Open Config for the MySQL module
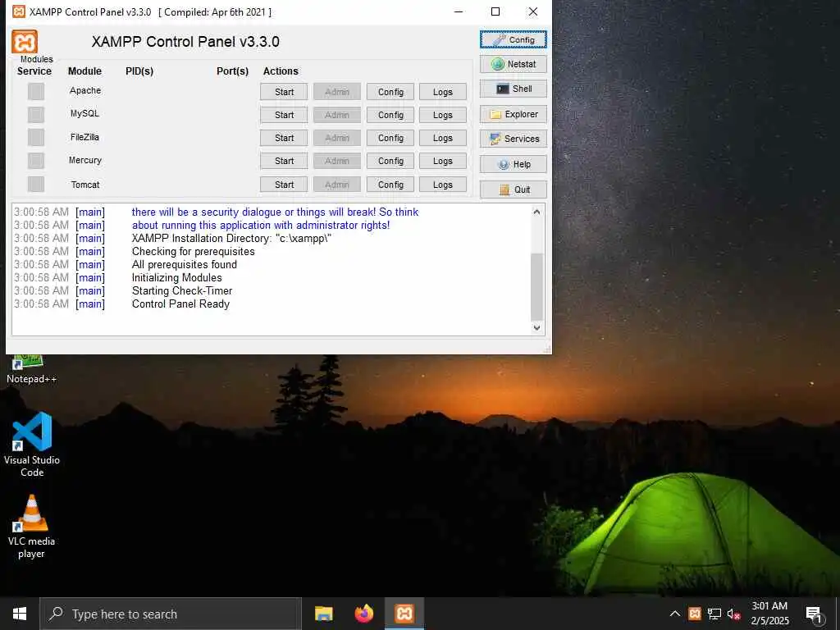The width and height of the screenshot is (840, 630). 390,115
